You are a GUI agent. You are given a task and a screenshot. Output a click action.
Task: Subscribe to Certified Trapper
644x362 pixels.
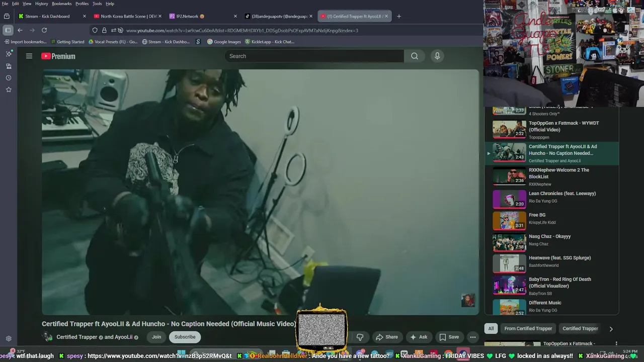(x=185, y=337)
